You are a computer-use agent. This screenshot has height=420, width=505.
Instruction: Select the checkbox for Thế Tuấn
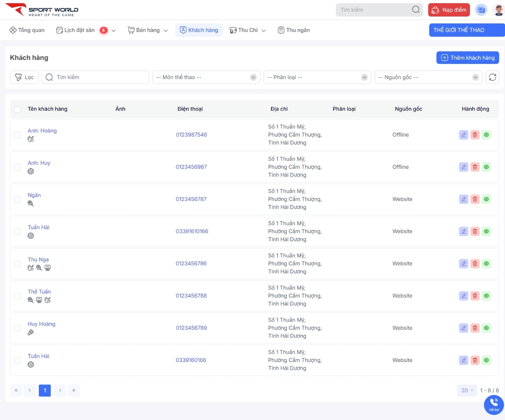coord(17,296)
